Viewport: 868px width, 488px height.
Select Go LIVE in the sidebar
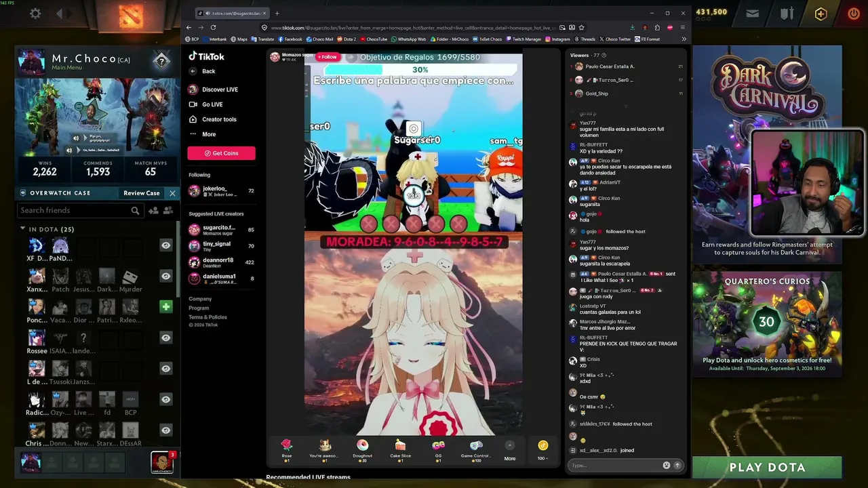click(x=205, y=104)
